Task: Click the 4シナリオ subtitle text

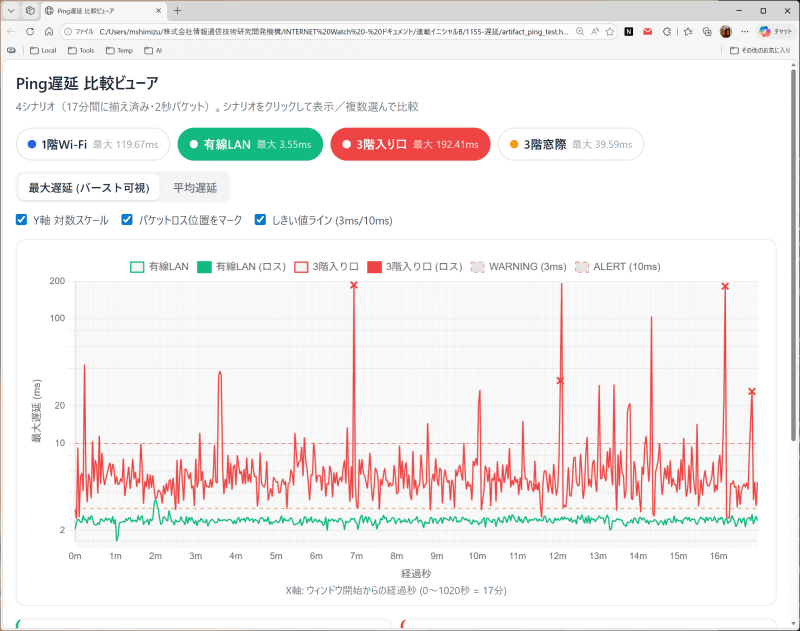Action: click(217, 107)
